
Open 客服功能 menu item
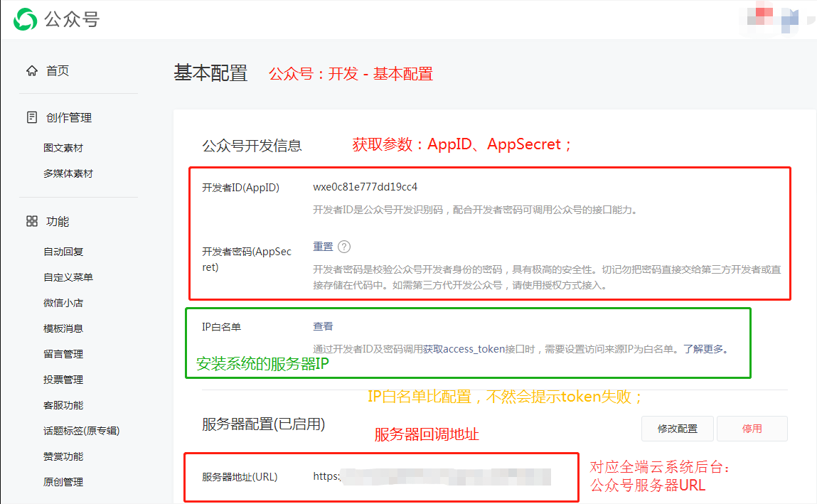pyautogui.click(x=63, y=405)
